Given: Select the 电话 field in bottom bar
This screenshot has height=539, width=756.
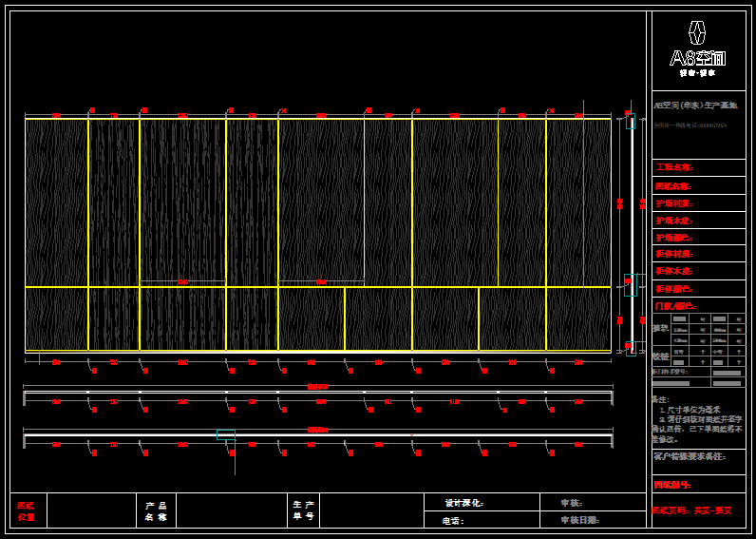Looking at the screenshot, I should [x=480, y=520].
